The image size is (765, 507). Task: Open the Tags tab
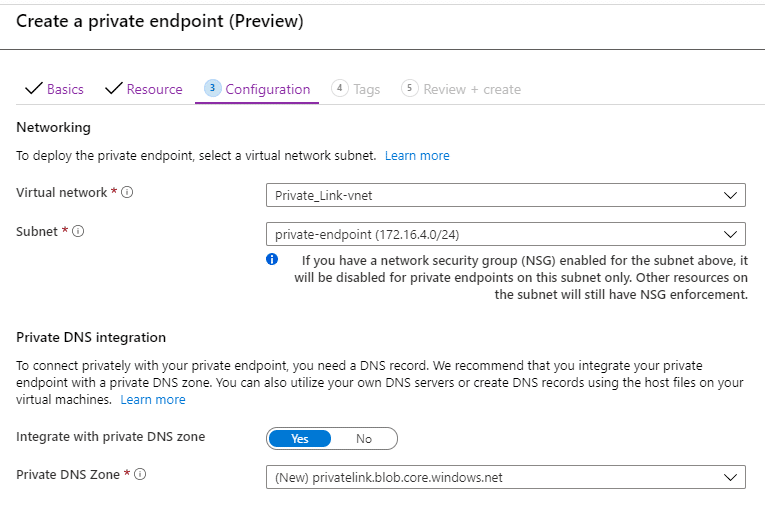click(x=367, y=89)
